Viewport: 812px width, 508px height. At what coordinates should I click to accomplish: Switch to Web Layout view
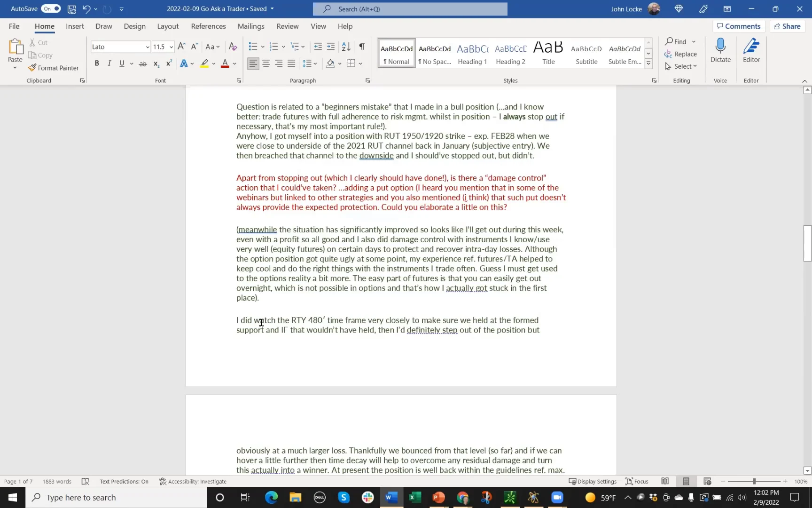707,481
